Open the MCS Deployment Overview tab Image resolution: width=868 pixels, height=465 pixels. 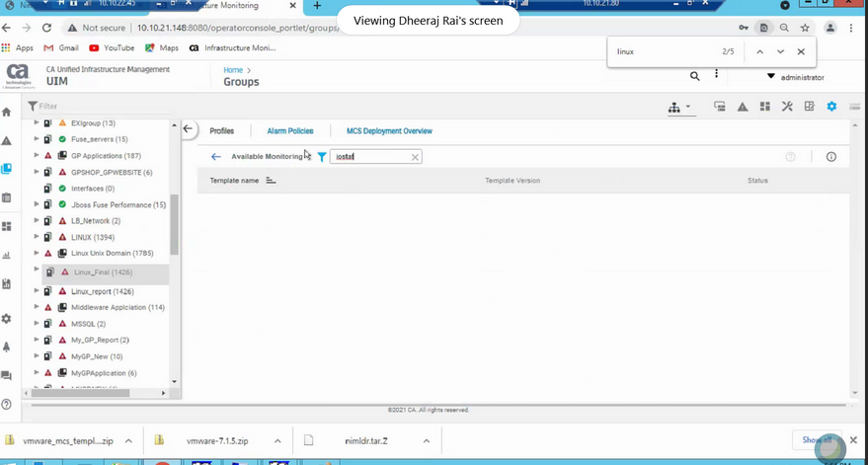[x=389, y=131]
